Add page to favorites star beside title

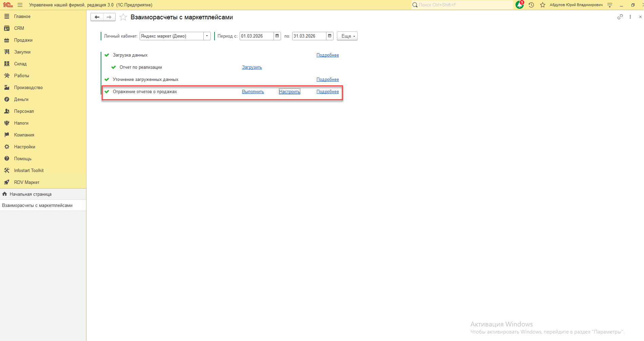[x=123, y=17]
